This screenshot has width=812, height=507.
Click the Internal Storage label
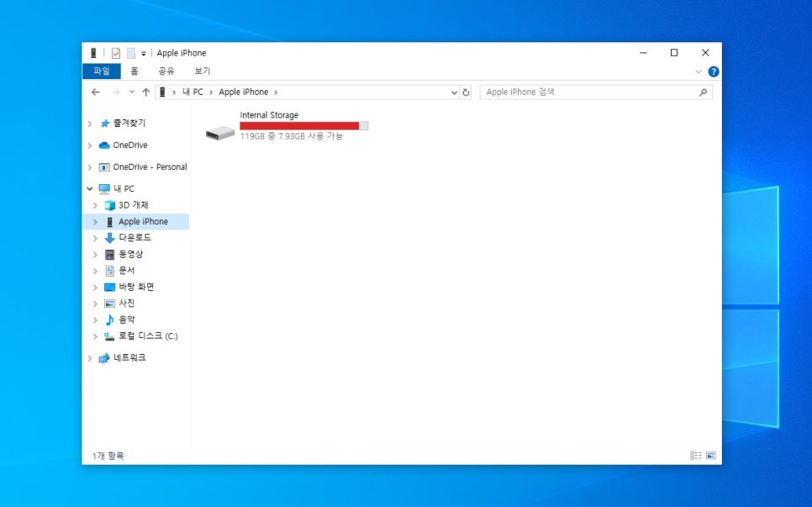pos(269,115)
